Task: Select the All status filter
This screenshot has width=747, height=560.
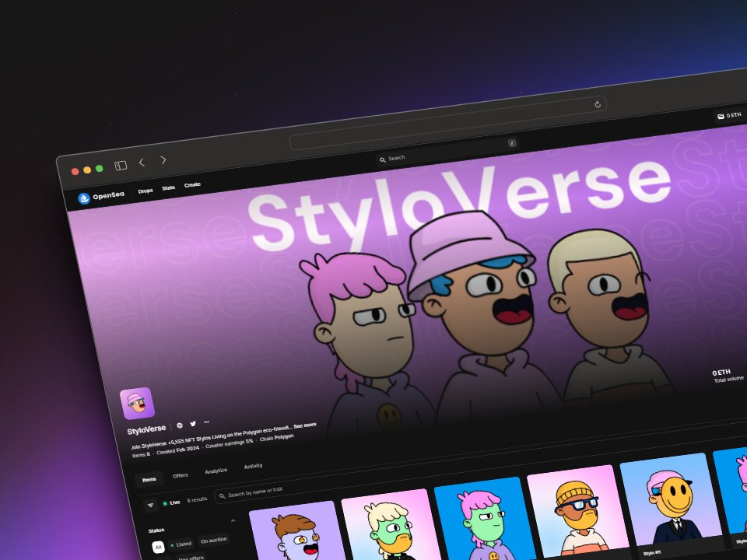Action: pyautogui.click(x=158, y=547)
